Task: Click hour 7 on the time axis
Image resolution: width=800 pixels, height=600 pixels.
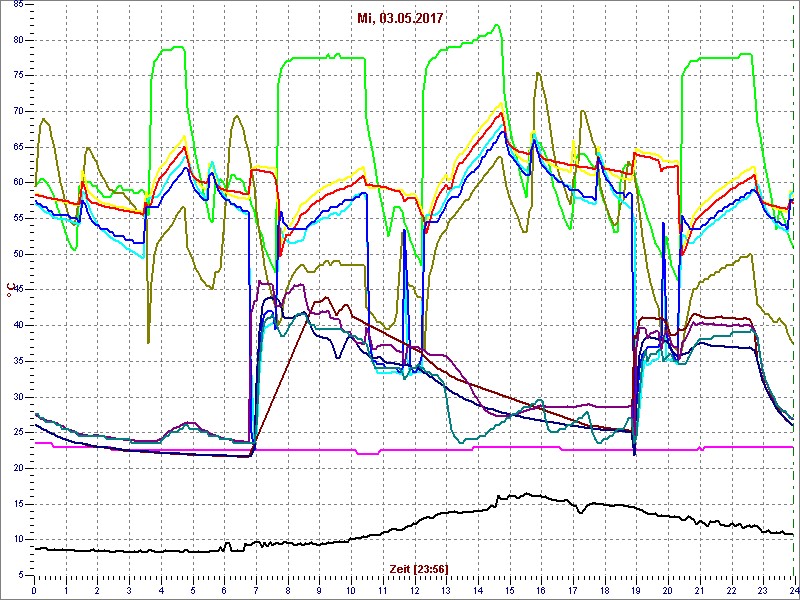Action: point(256,590)
